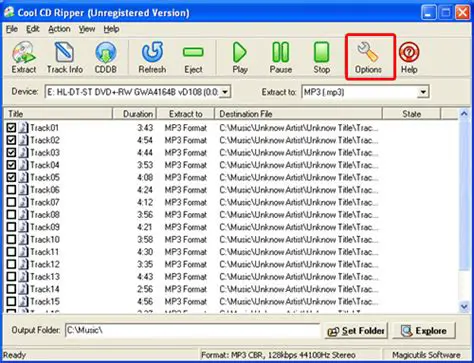Uncheck the Track03 checkbox
The width and height of the screenshot is (474, 363).
pos(11,152)
